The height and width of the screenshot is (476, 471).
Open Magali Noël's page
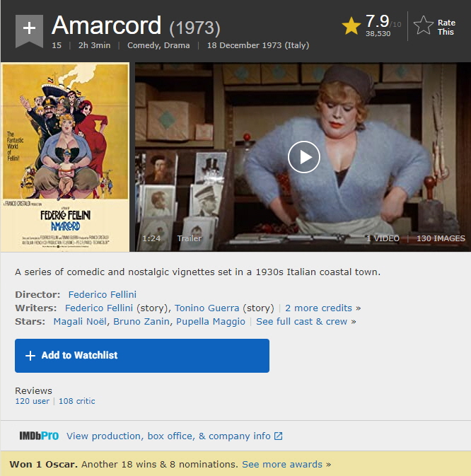pyautogui.click(x=80, y=322)
